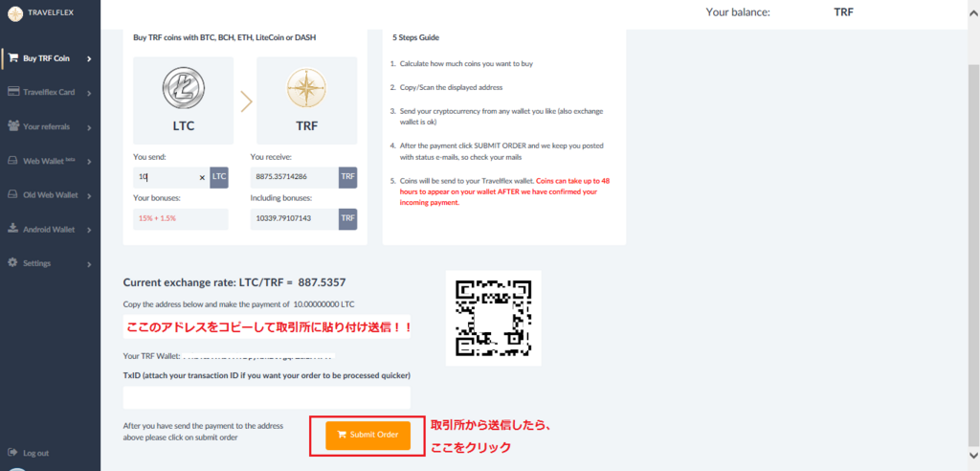The width and height of the screenshot is (980, 471).
Task: Expand the Android Wallet chevron
Action: point(89,230)
